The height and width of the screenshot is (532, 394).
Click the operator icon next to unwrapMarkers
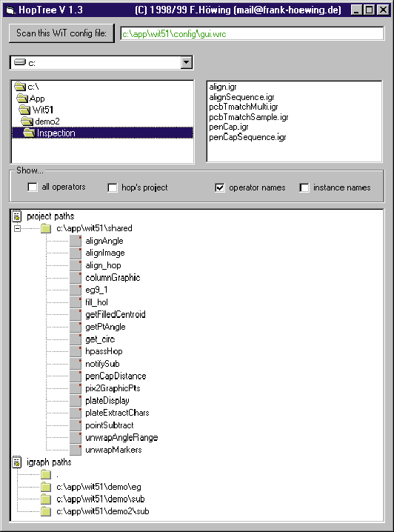click(76, 450)
